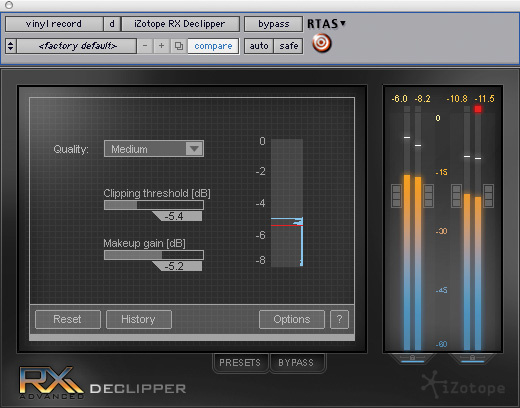Viewport: 520px width, 408px height.
Task: Open the insert position d selector
Action: (x=112, y=24)
